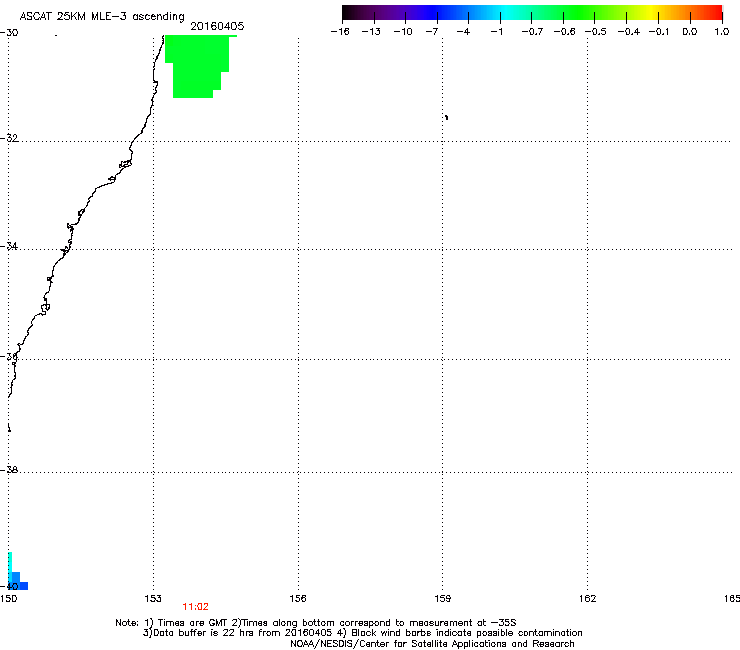Pick the cyan region of the color bar

pyautogui.click(x=505, y=12)
